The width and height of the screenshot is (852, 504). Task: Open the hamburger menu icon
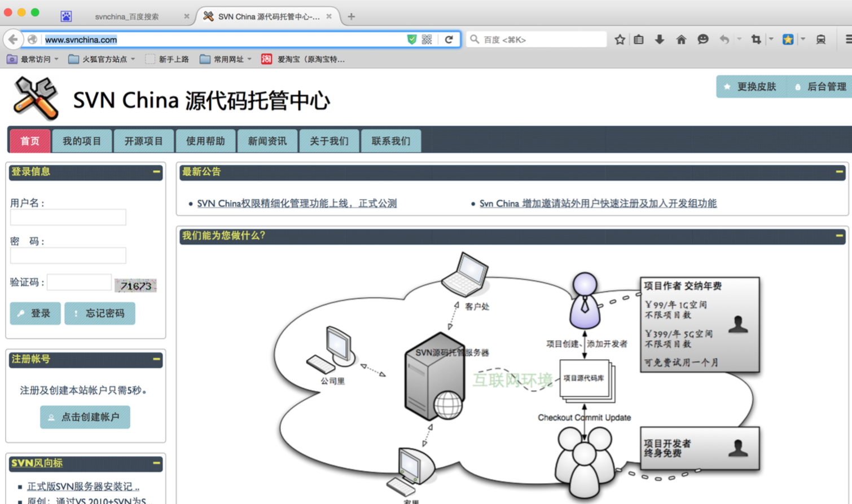847,39
